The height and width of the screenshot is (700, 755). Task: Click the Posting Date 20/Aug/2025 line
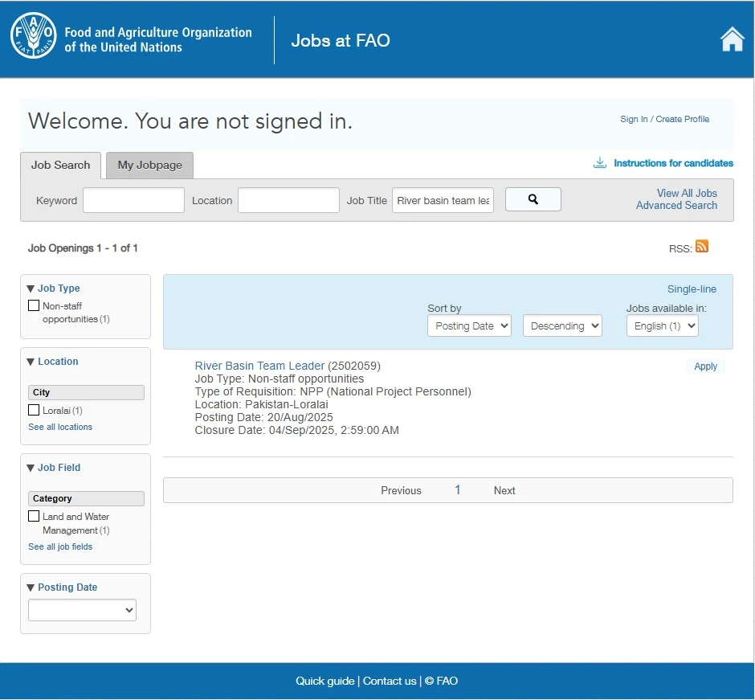[x=264, y=417]
